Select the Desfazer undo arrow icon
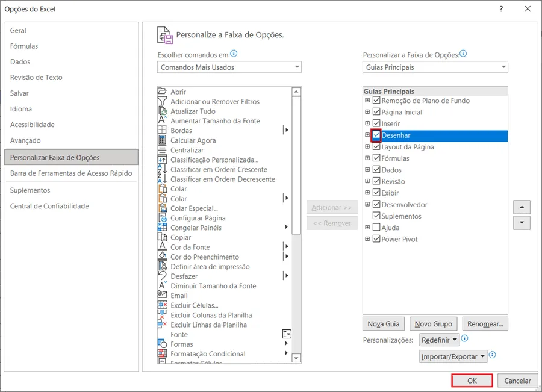This screenshot has width=542, height=392. point(162,276)
